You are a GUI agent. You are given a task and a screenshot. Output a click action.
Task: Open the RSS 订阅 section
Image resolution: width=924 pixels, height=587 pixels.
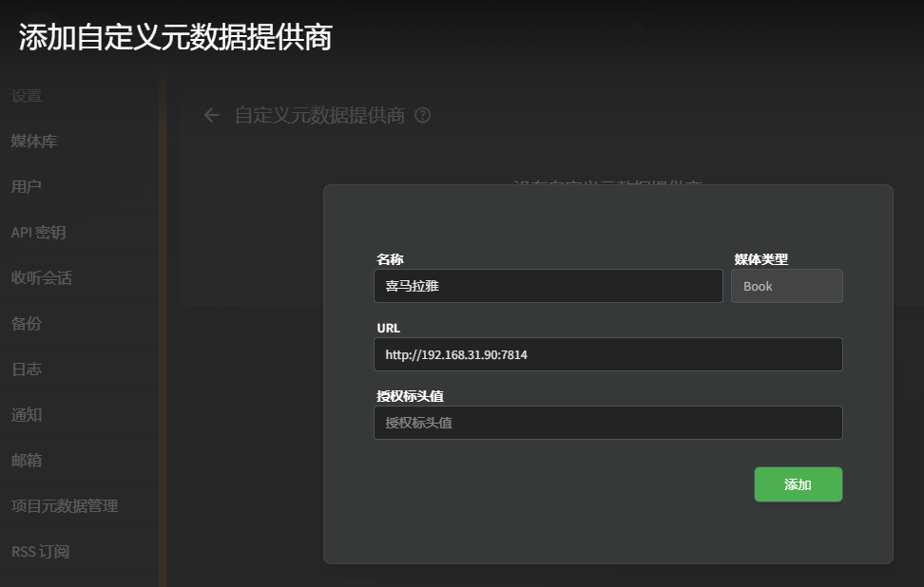[x=42, y=551]
